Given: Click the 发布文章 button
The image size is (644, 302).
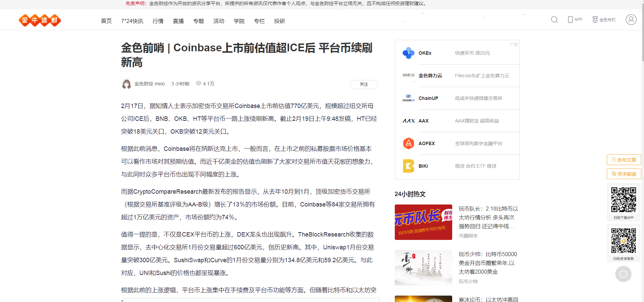Looking at the screenshot, I should coord(624,160).
